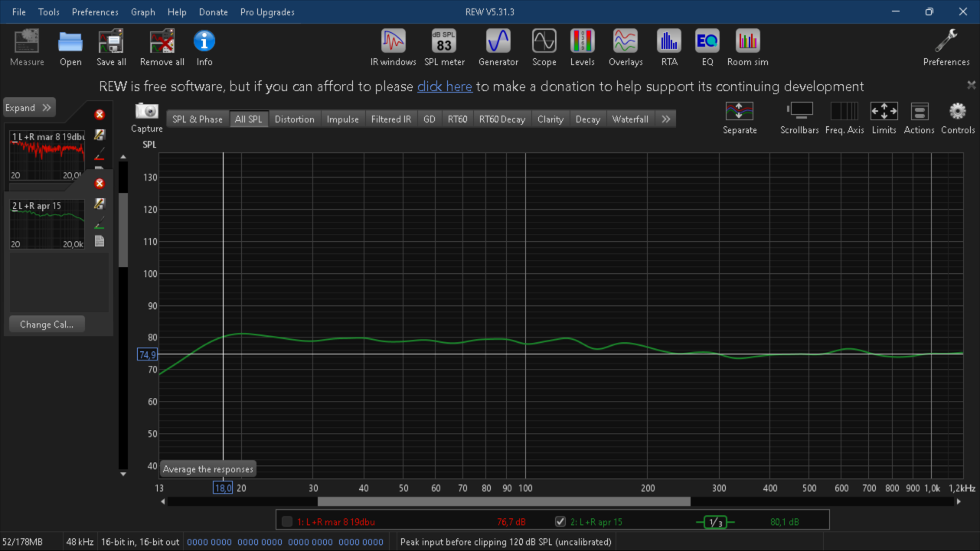The image size is (980, 551).
Task: Open the Preferences menu
Action: point(95,11)
